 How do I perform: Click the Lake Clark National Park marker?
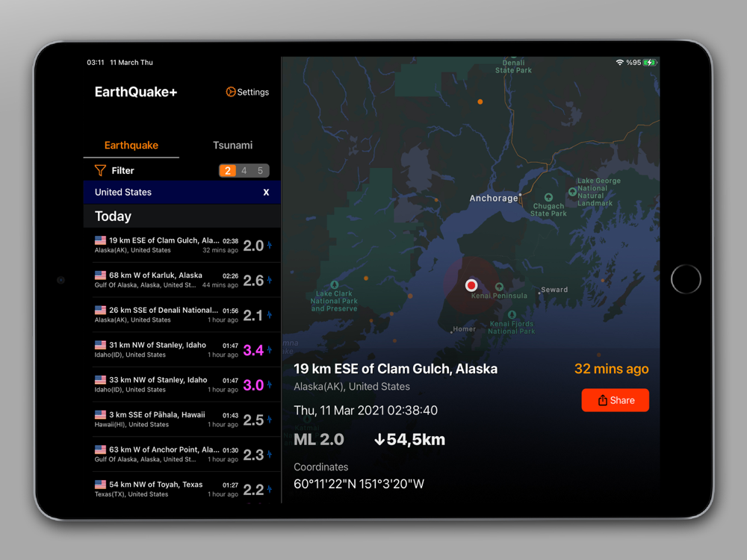pyautogui.click(x=335, y=284)
